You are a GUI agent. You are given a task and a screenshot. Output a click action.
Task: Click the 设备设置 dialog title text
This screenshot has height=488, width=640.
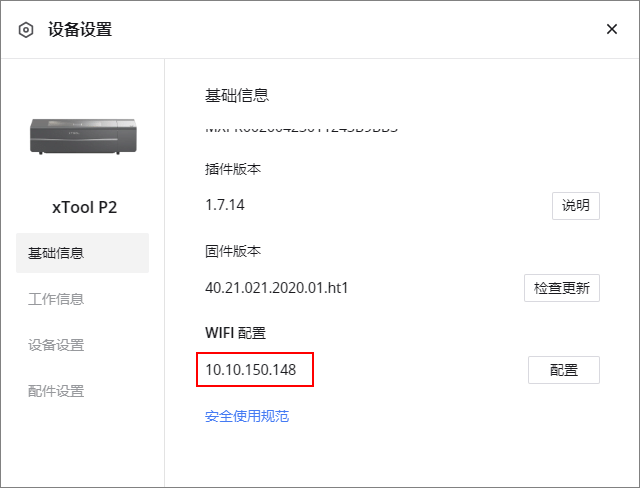(80, 29)
